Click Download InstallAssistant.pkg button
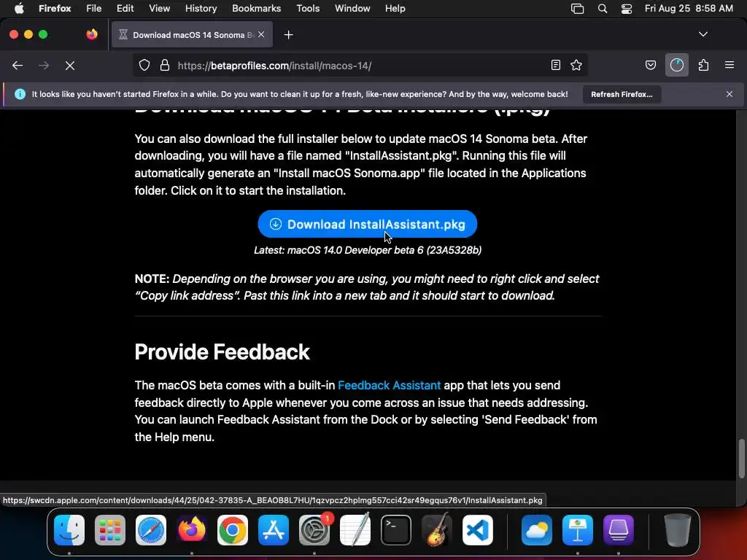Viewport: 747px width, 560px height. 368,224
